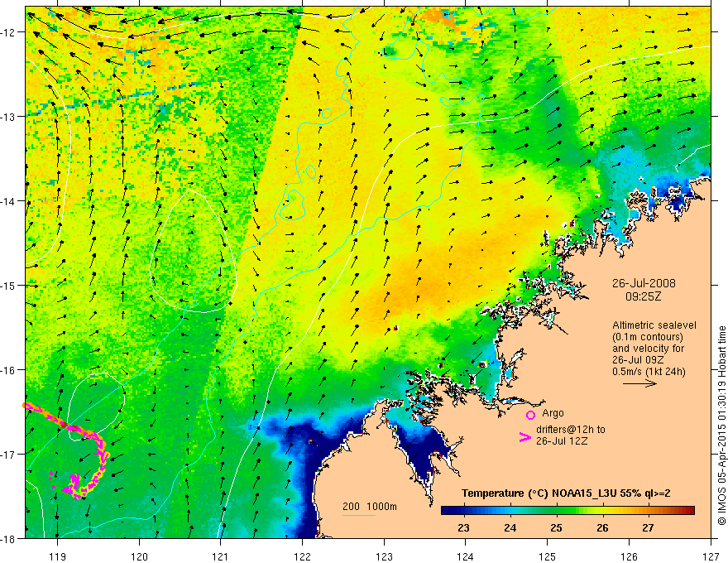The width and height of the screenshot is (728, 563).
Task: Click latitude axis label -13
Action: point(9,117)
